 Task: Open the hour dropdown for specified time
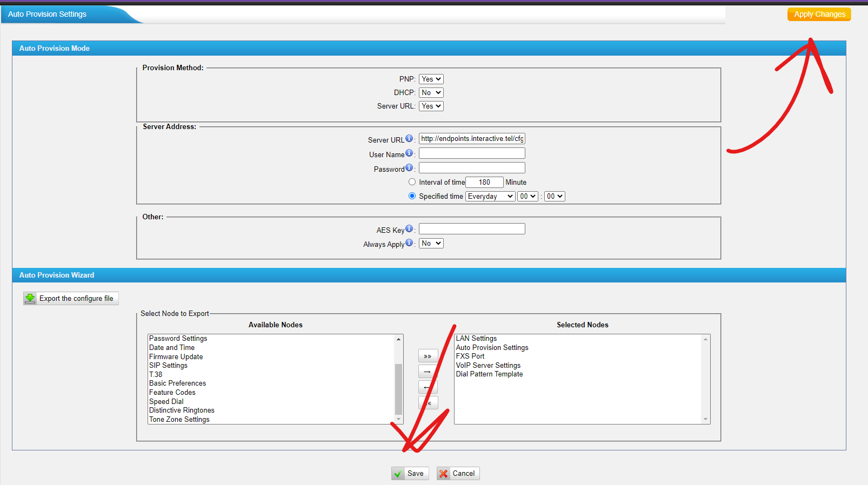pyautogui.click(x=528, y=196)
